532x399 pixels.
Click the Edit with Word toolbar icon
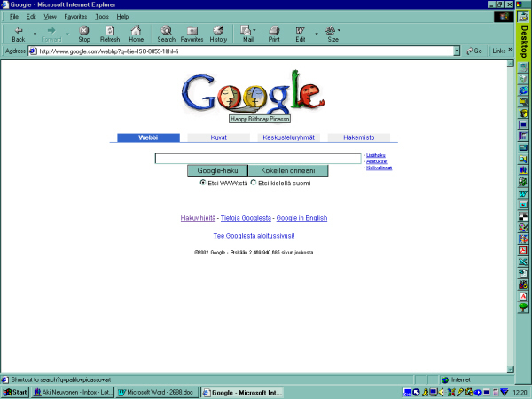point(301,34)
